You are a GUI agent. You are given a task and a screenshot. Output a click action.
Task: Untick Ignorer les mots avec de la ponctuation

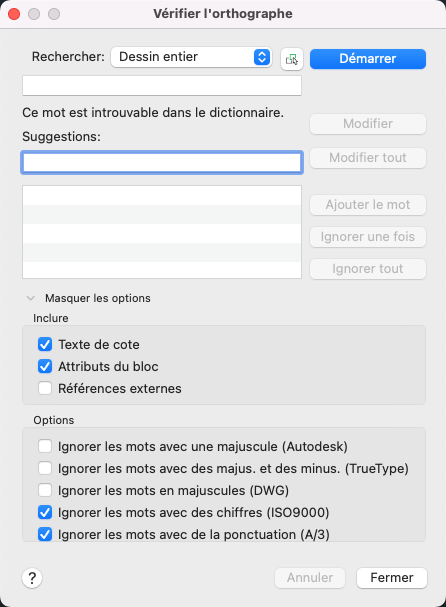coord(45,534)
